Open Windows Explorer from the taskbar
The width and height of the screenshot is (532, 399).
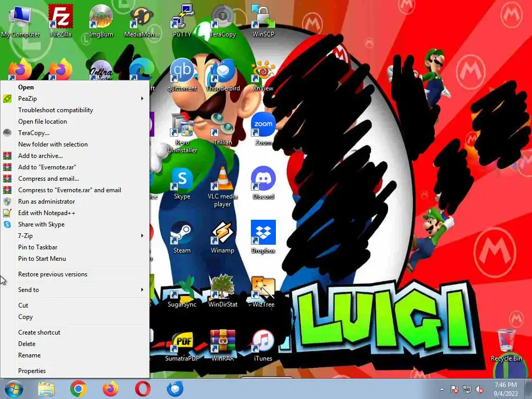pyautogui.click(x=46, y=389)
